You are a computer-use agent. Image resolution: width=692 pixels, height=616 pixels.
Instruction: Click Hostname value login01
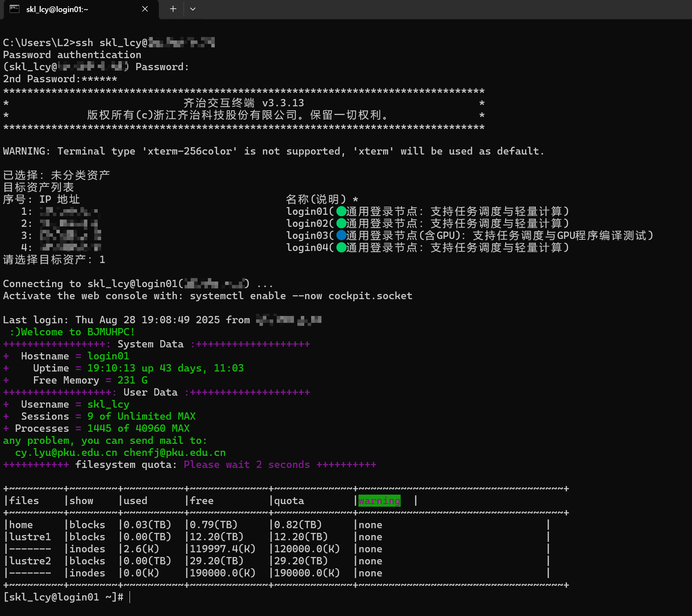(x=108, y=356)
